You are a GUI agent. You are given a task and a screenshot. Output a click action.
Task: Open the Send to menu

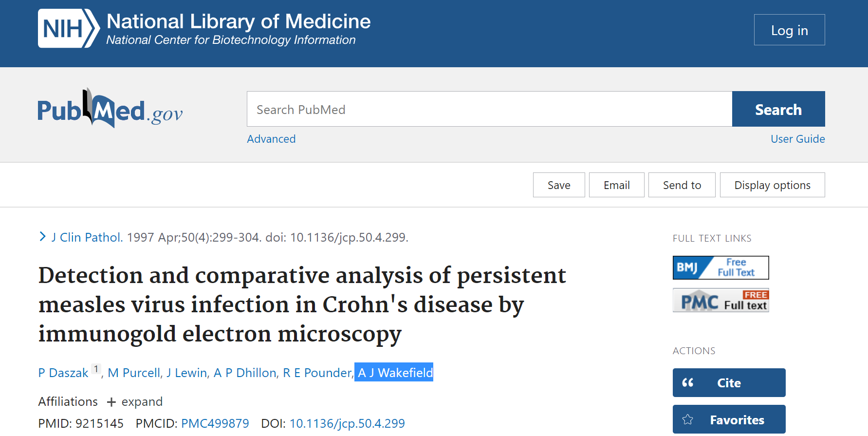(x=682, y=185)
